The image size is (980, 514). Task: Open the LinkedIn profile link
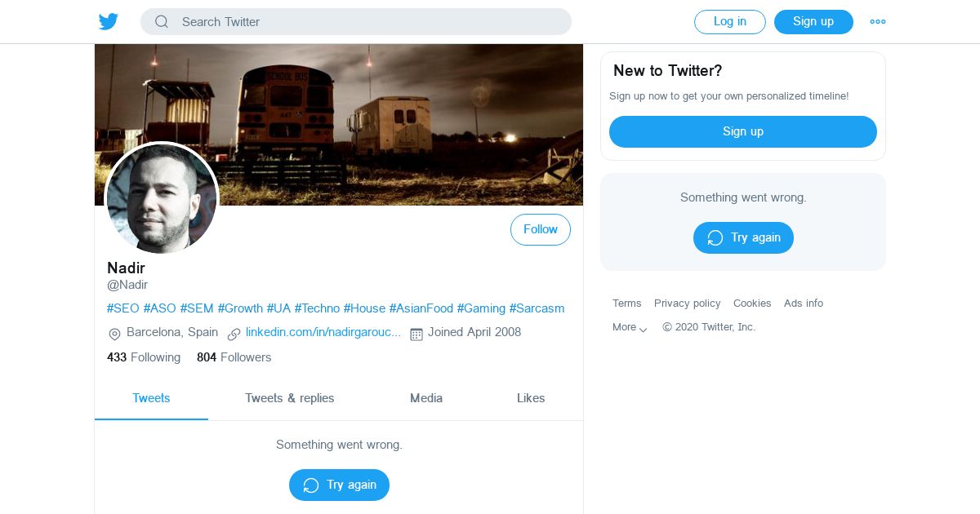(323, 333)
